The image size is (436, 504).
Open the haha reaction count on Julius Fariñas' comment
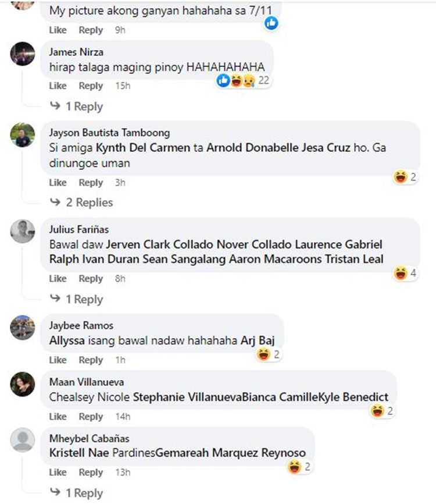pos(406,273)
